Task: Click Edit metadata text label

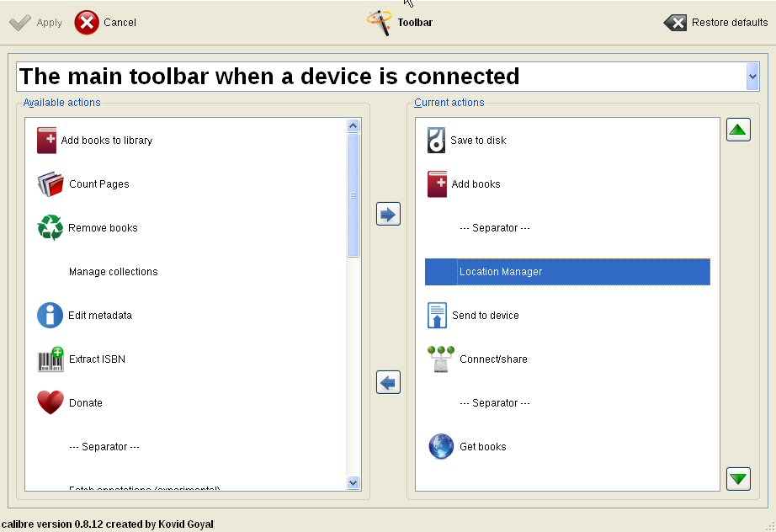Action: click(100, 316)
